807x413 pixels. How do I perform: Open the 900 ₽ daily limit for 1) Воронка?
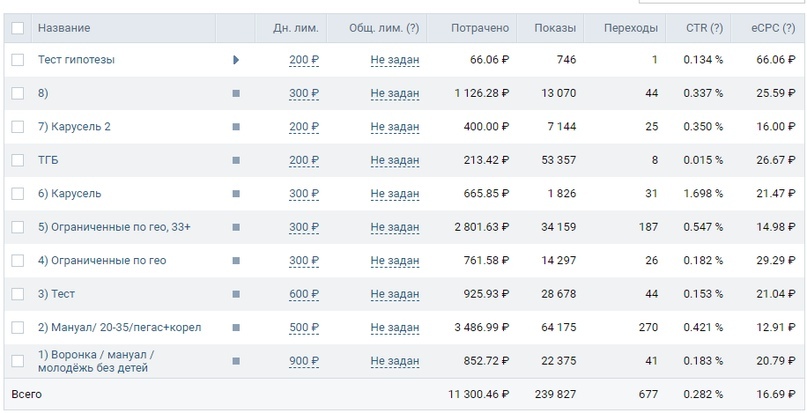(304, 361)
